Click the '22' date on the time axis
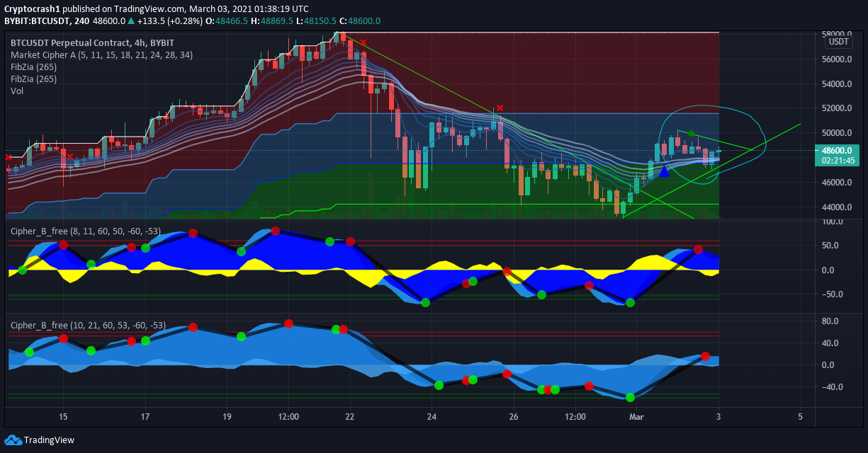This screenshot has width=868, height=453. (349, 416)
